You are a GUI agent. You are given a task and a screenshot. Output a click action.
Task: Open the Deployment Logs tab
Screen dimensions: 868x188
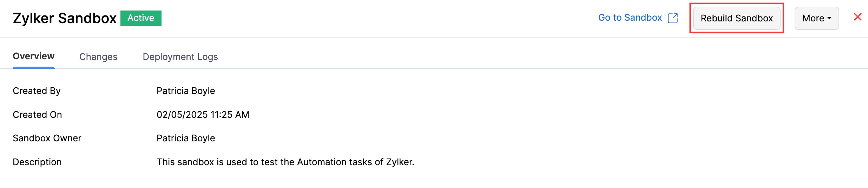pyautogui.click(x=180, y=57)
